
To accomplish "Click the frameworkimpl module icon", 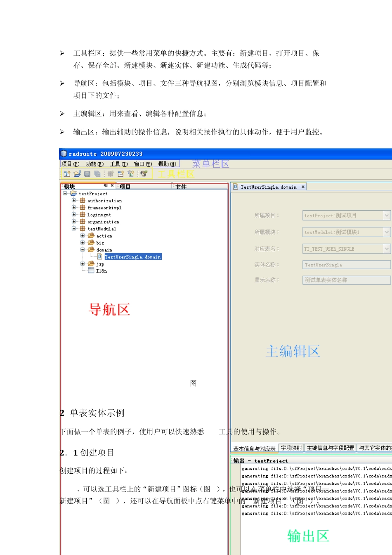I will coord(83,207).
